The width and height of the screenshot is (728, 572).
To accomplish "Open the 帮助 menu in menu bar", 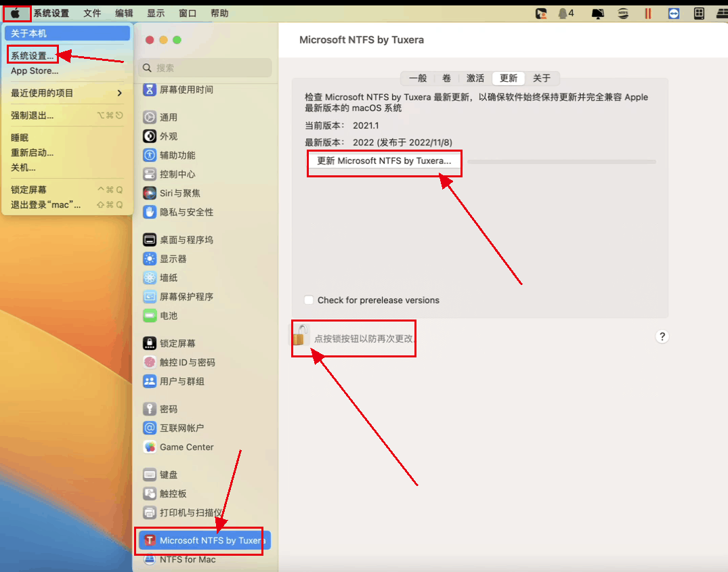I will [219, 14].
